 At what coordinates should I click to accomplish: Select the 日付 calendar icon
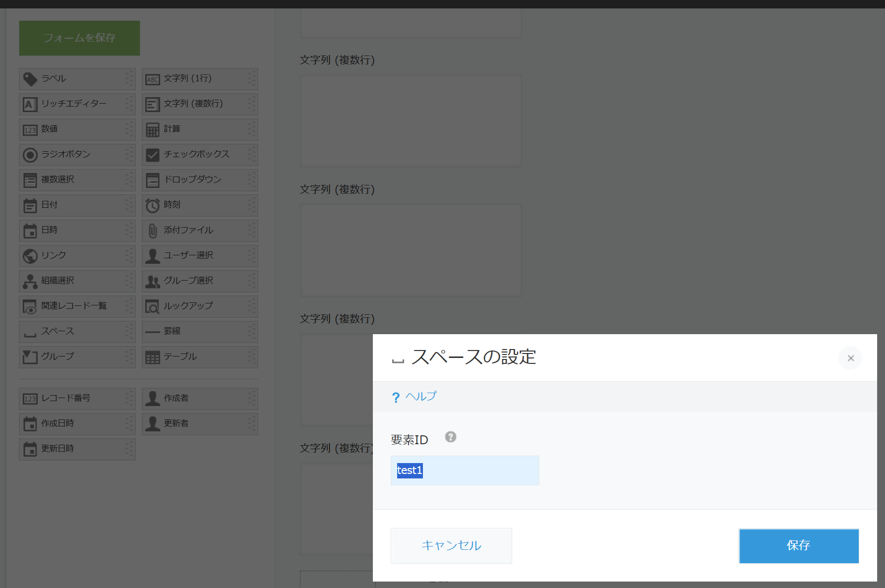click(30, 206)
